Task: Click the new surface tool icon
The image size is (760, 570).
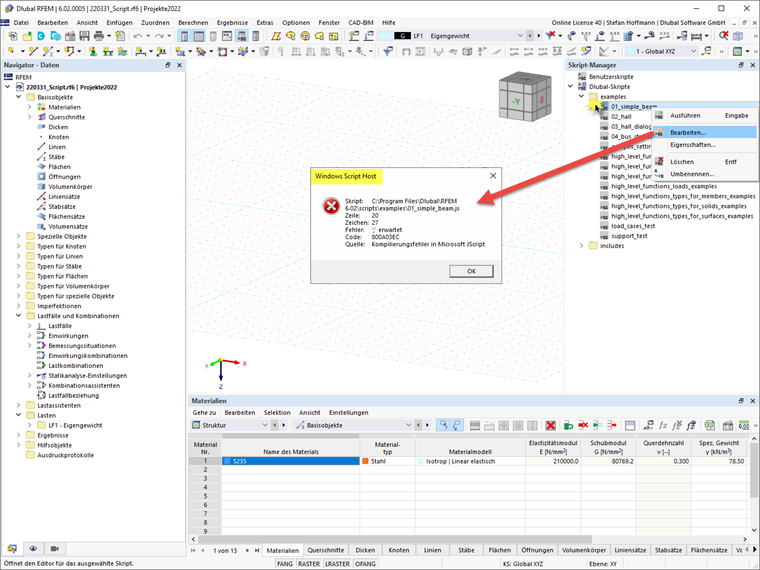Action: coord(180,51)
